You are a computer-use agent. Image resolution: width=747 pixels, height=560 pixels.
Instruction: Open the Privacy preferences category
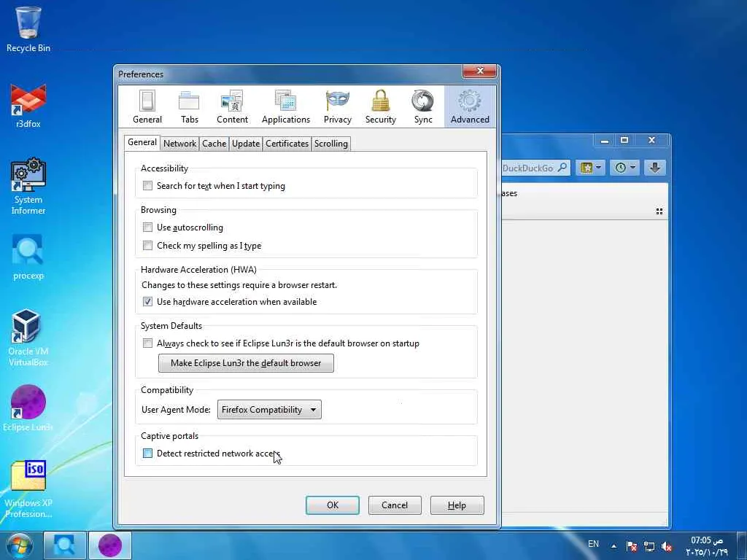(x=337, y=107)
